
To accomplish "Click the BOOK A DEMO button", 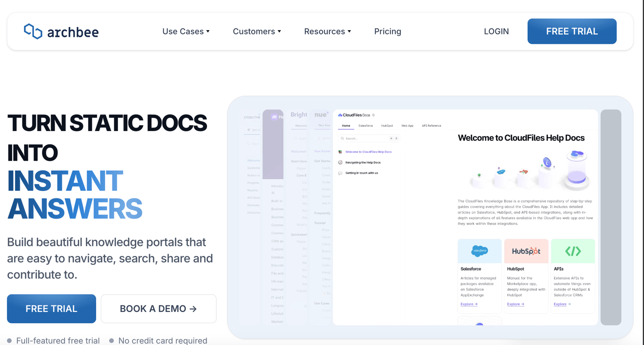I will 158,309.
